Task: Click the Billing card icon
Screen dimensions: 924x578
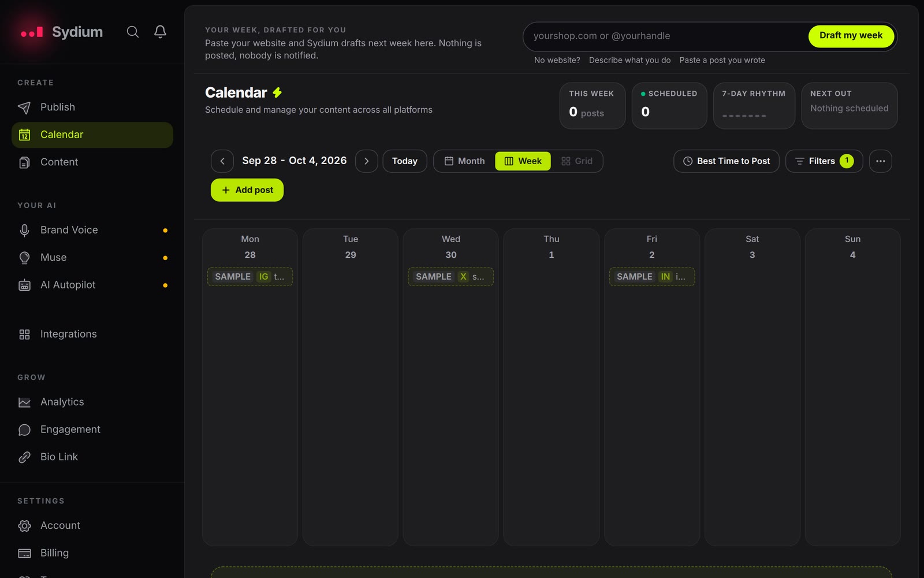Action: [24, 553]
